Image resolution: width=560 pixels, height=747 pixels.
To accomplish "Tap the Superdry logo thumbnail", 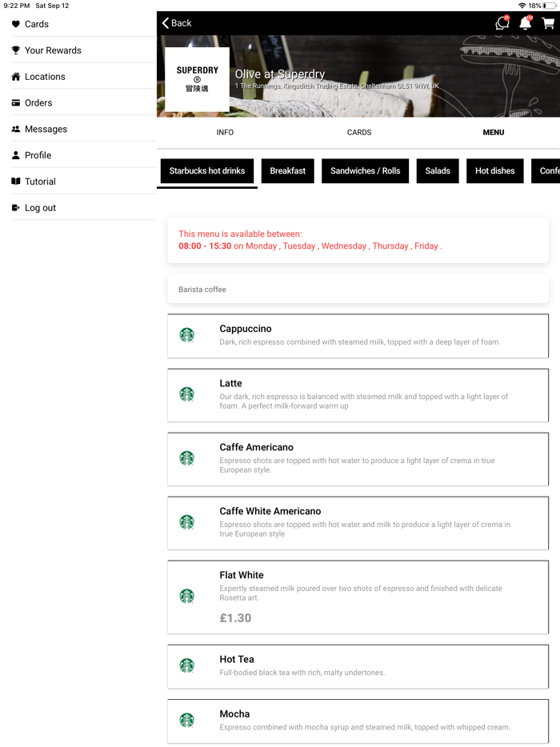I will (197, 79).
